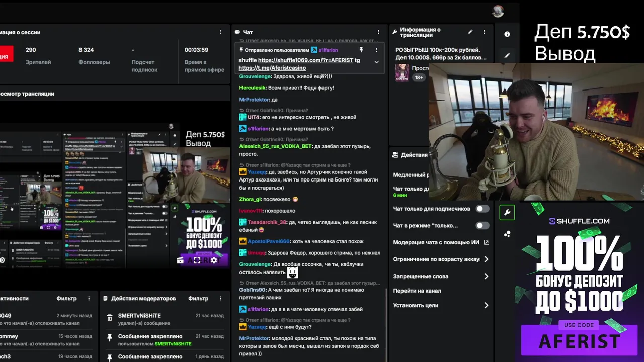Click username timuqq in chat
This screenshot has width=644, height=362.
[256, 253]
